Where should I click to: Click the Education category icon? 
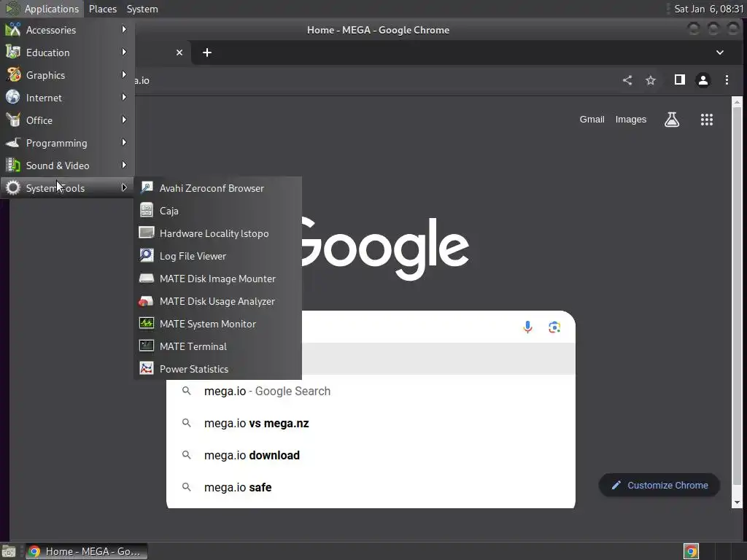tap(13, 52)
